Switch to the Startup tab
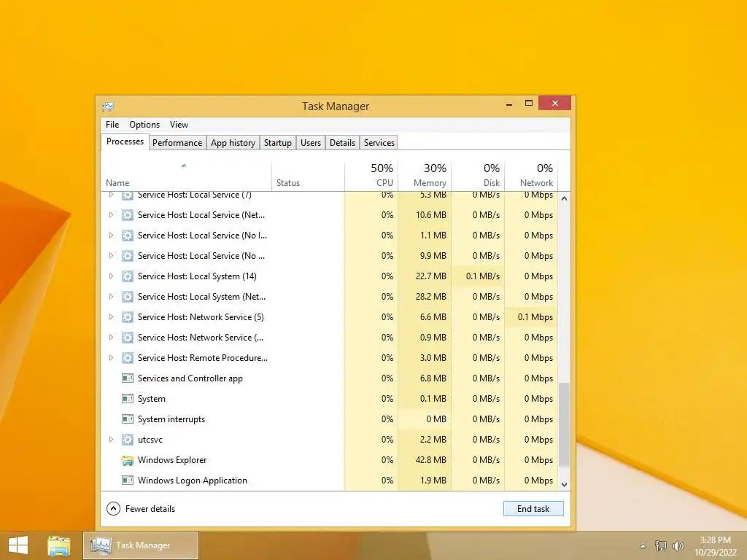Screen dimensions: 747x560 tap(278, 143)
